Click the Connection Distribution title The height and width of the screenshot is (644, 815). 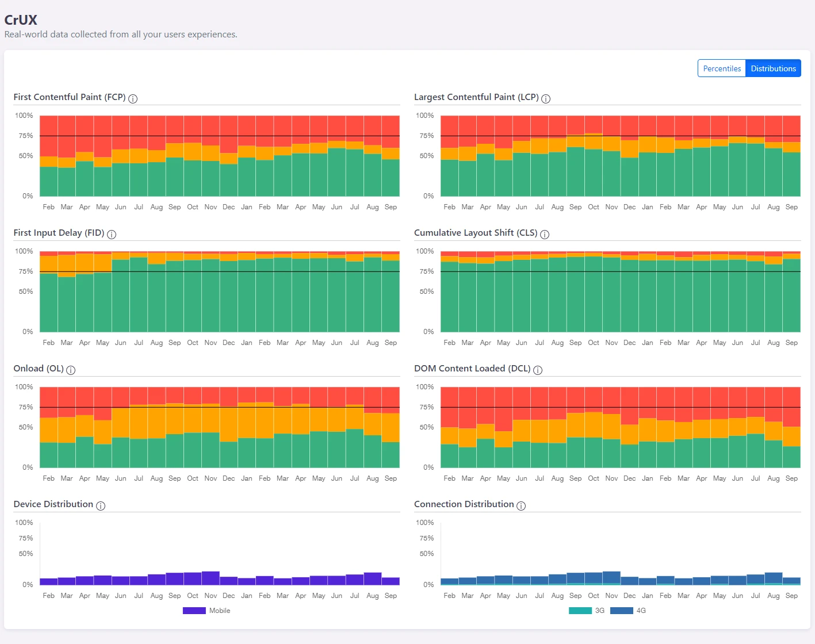click(x=464, y=504)
